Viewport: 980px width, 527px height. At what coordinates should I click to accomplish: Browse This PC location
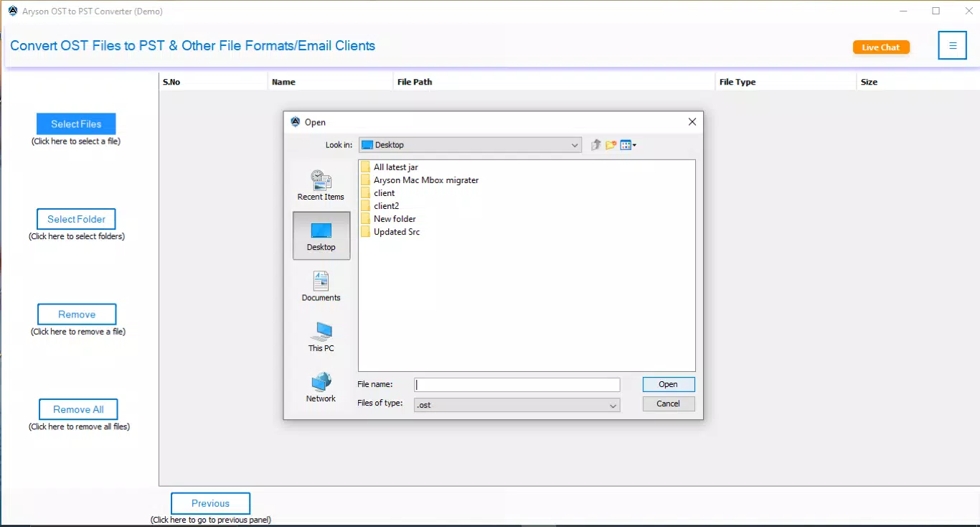point(321,337)
